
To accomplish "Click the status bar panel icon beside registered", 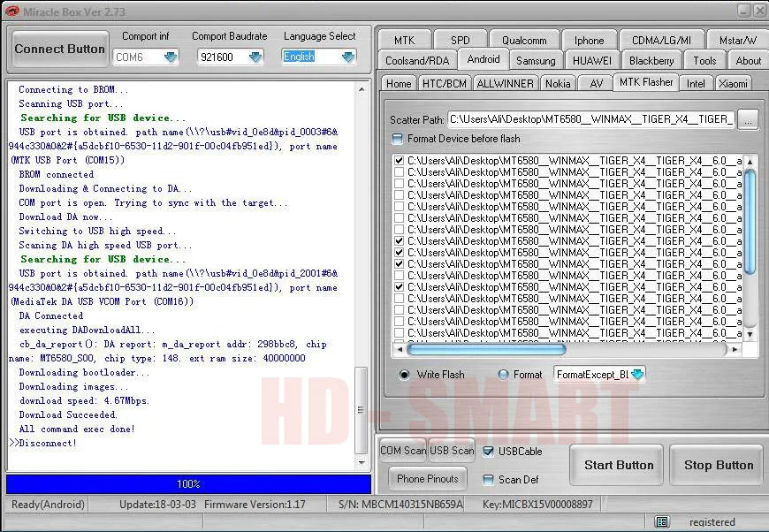I will [661, 521].
